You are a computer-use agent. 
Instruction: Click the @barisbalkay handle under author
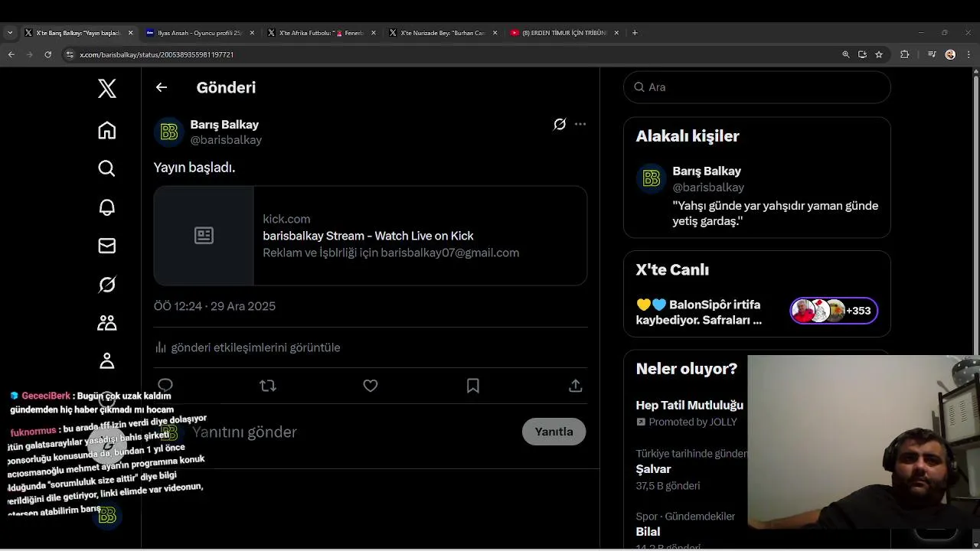tap(226, 140)
